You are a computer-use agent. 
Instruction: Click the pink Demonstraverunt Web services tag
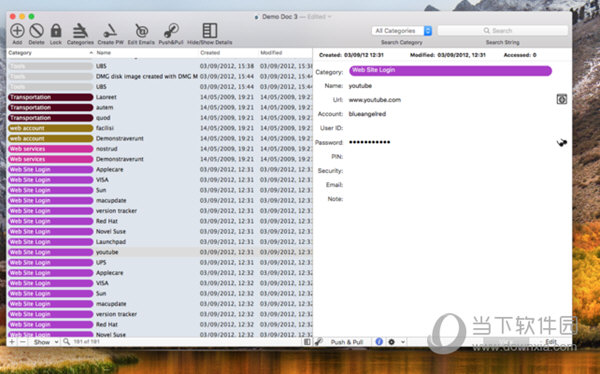click(x=51, y=159)
